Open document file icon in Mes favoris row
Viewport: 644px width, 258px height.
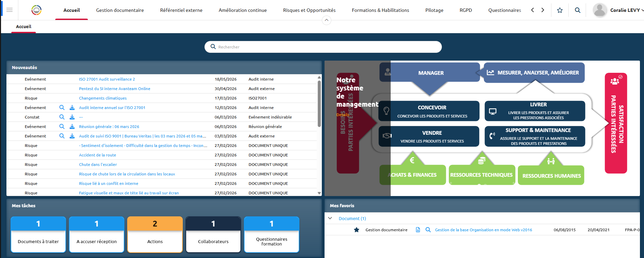(418, 230)
